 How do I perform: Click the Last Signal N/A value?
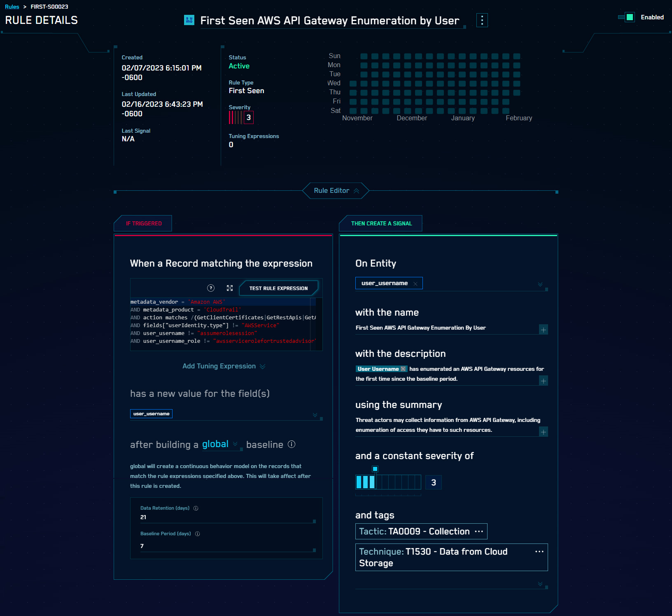pos(128,139)
